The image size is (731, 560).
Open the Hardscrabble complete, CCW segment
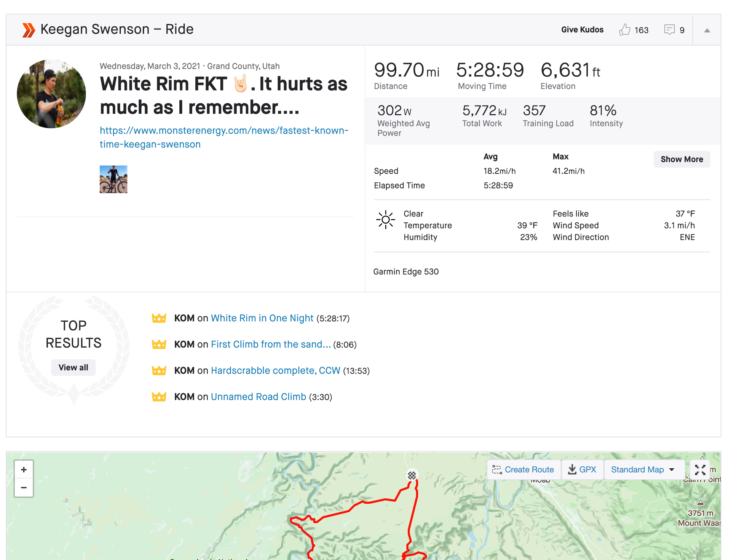pos(275,370)
